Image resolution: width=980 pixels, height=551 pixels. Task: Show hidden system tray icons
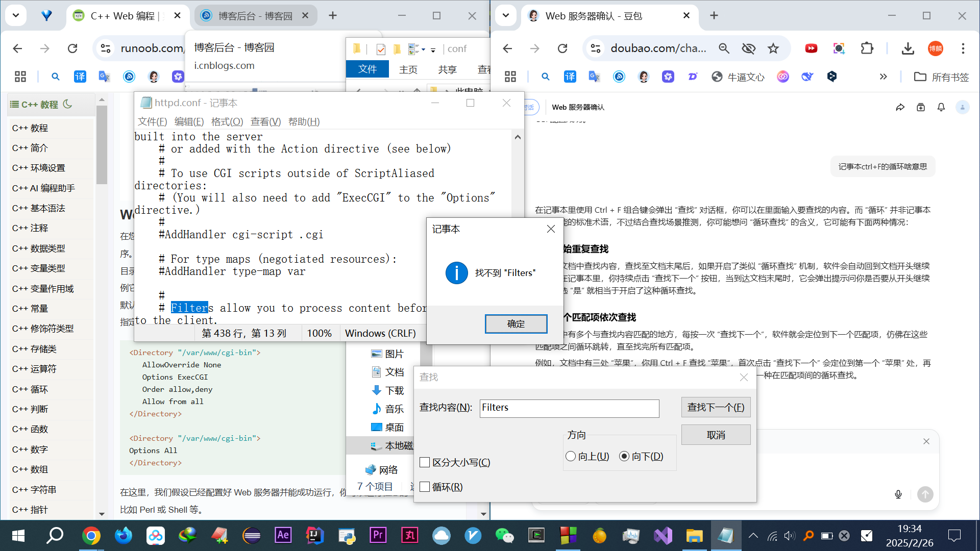(x=753, y=535)
